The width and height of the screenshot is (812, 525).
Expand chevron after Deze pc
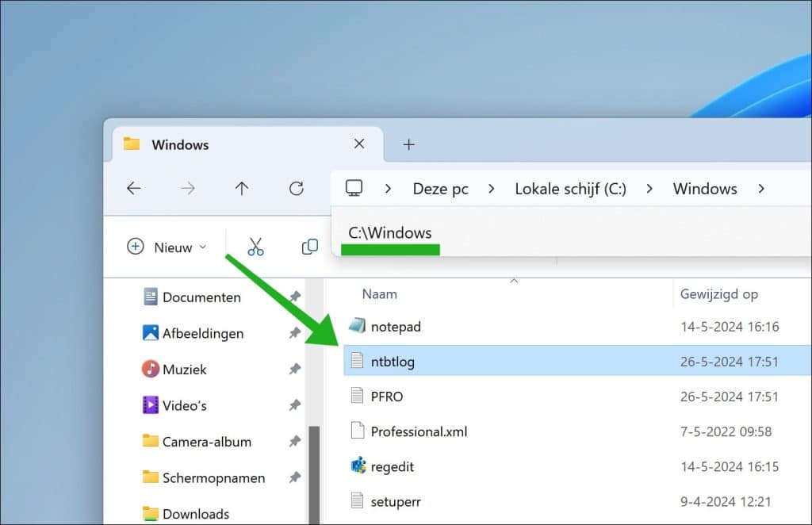pos(491,189)
